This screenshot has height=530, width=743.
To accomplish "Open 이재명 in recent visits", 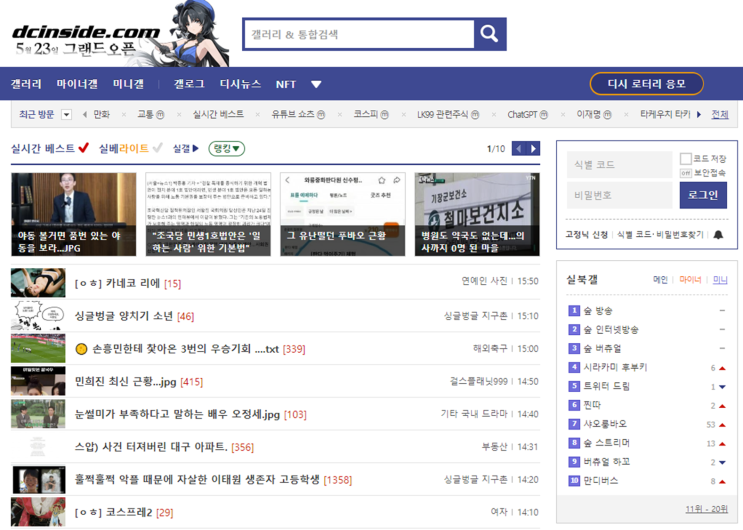I will click(594, 115).
